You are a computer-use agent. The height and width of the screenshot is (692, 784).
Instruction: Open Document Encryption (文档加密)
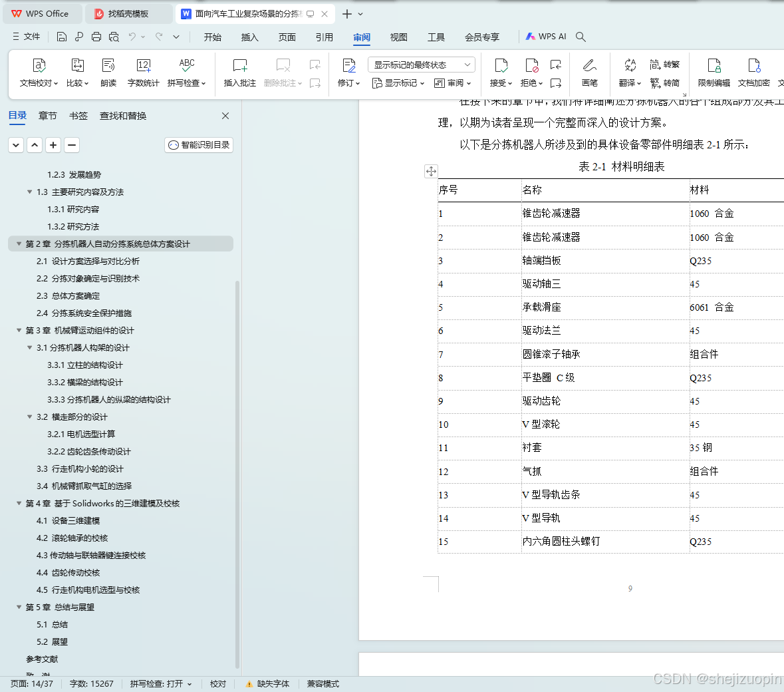pos(754,73)
